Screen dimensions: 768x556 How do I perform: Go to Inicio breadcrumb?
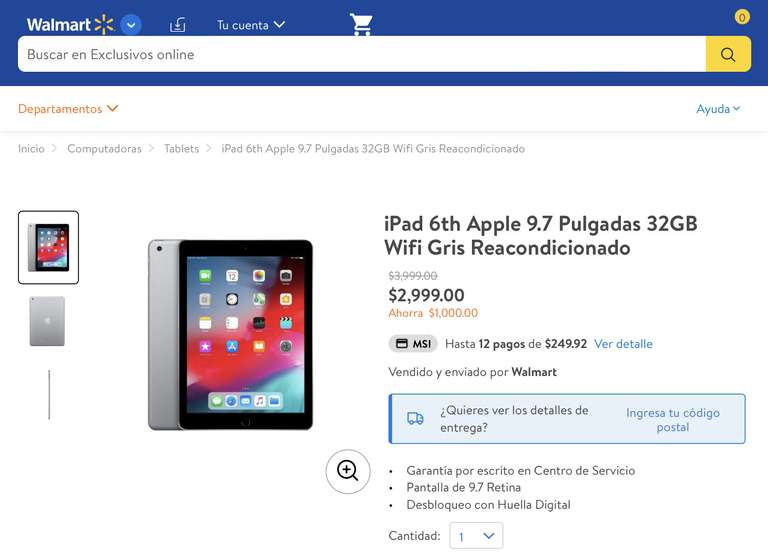[31, 148]
